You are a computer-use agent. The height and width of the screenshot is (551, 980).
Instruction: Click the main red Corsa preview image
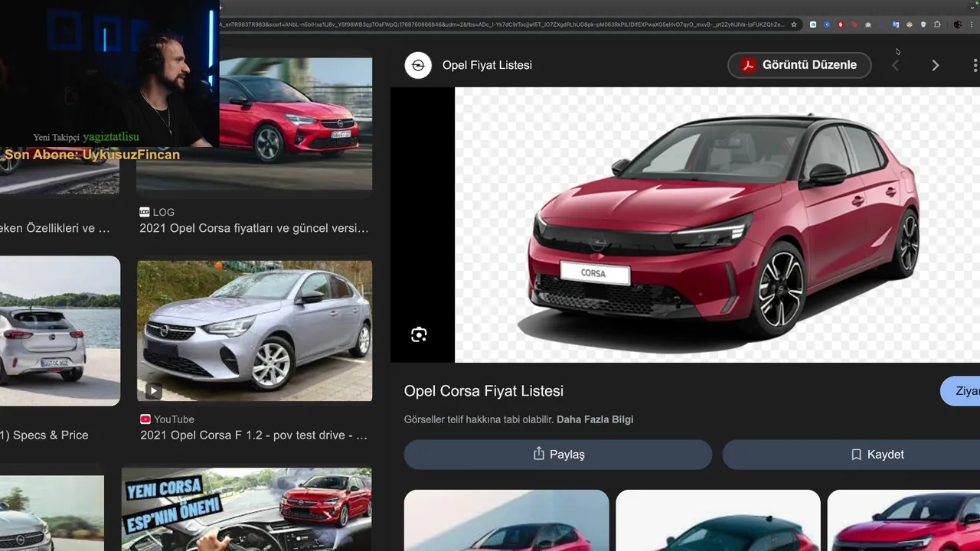tap(717, 225)
